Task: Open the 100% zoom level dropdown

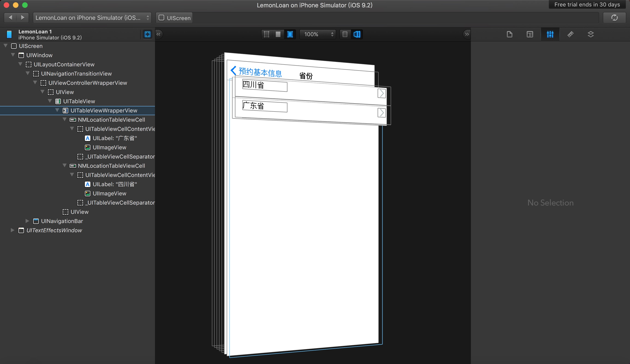Action: click(318, 34)
